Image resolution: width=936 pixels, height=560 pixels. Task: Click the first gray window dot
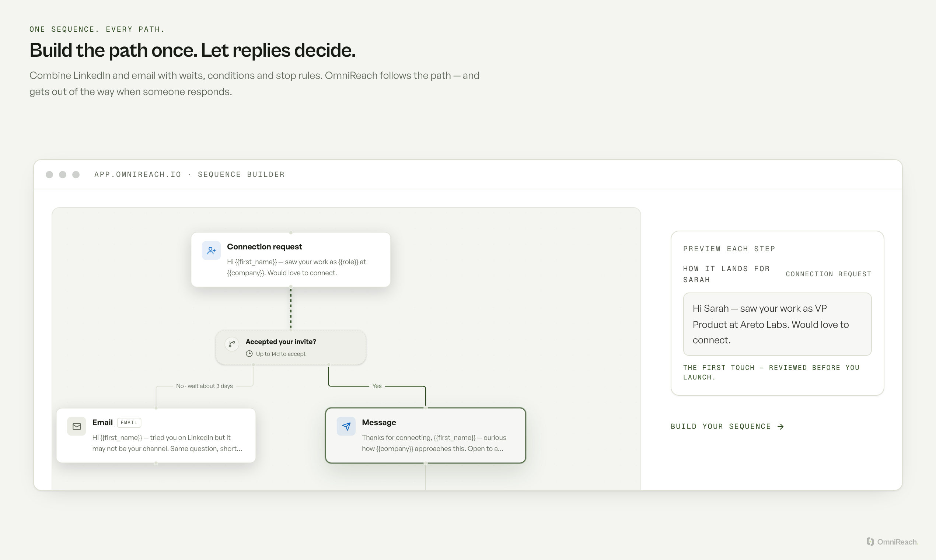[49, 174]
